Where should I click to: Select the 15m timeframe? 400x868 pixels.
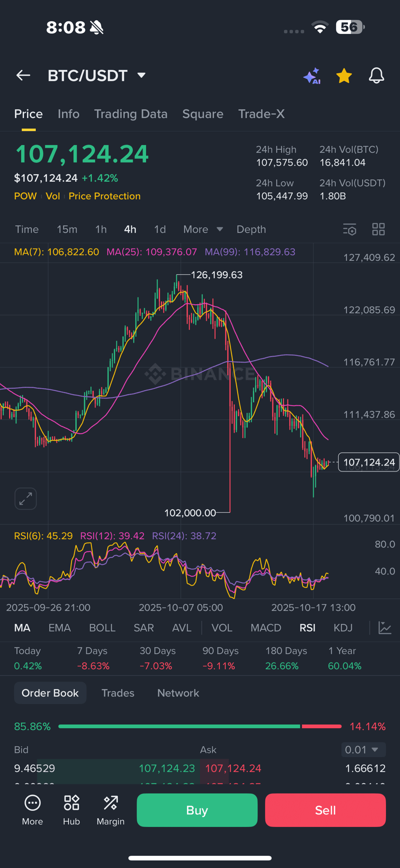[x=67, y=229]
